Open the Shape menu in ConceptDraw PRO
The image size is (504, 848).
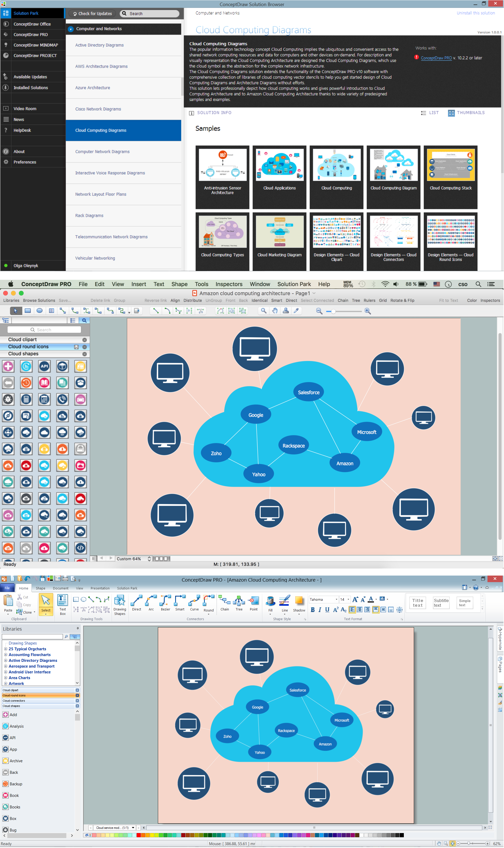click(x=179, y=282)
